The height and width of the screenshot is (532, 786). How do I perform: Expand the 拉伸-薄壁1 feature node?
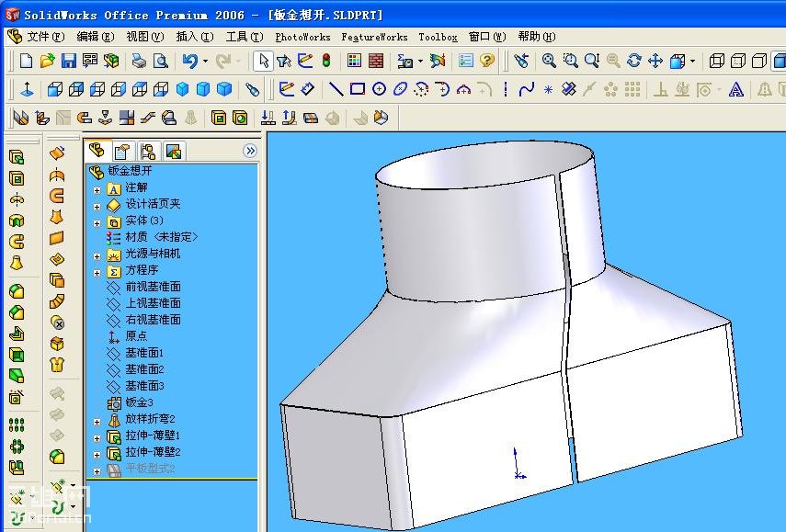[x=97, y=438]
